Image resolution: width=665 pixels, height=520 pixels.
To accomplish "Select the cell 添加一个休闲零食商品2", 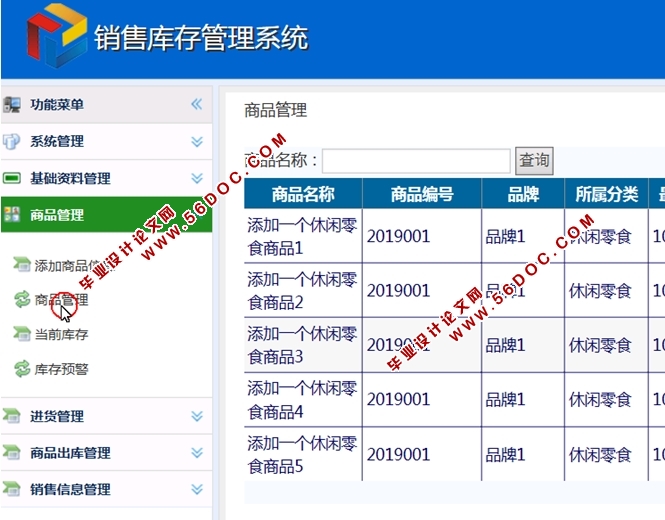I will [302, 291].
